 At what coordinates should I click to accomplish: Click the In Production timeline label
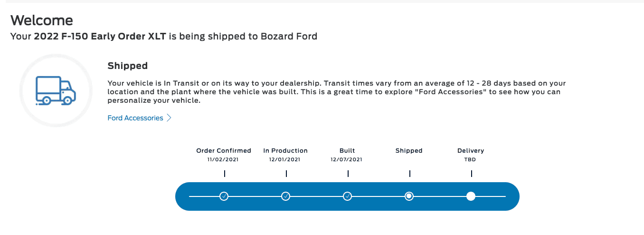[285, 151]
